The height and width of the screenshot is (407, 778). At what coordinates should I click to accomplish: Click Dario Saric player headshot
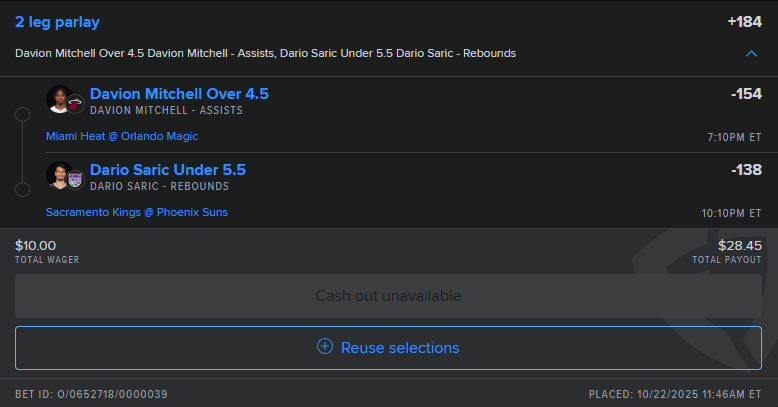point(59,175)
